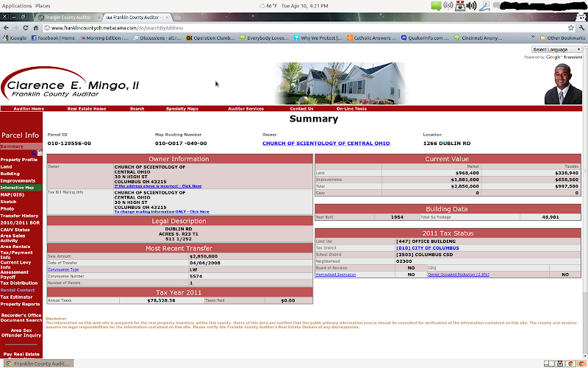Viewport: 588px width, 368px height.
Task: Open Photo in the sidebar
Action: pyautogui.click(x=7, y=209)
